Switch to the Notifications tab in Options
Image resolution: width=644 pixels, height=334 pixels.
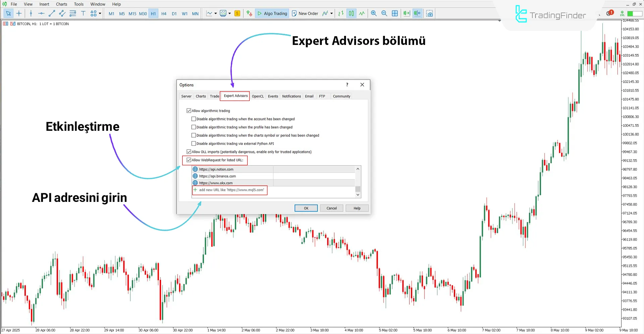pyautogui.click(x=291, y=96)
